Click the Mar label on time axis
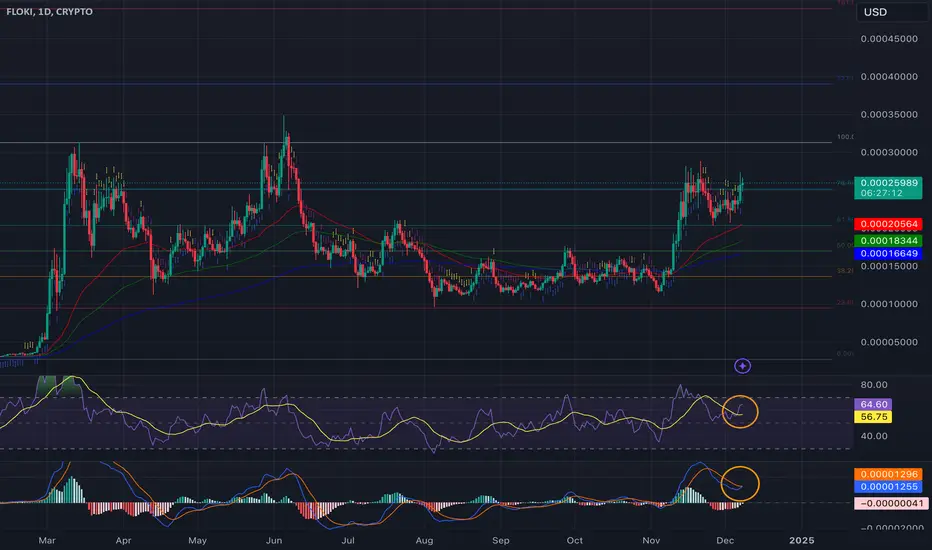Viewport: 932px width, 550px height. (x=47, y=540)
